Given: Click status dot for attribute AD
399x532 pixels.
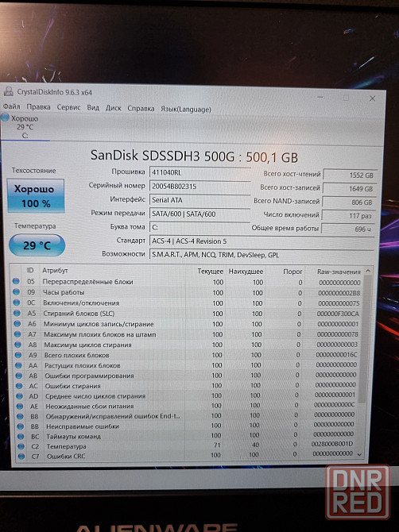Looking at the screenshot, I should coord(20,396).
